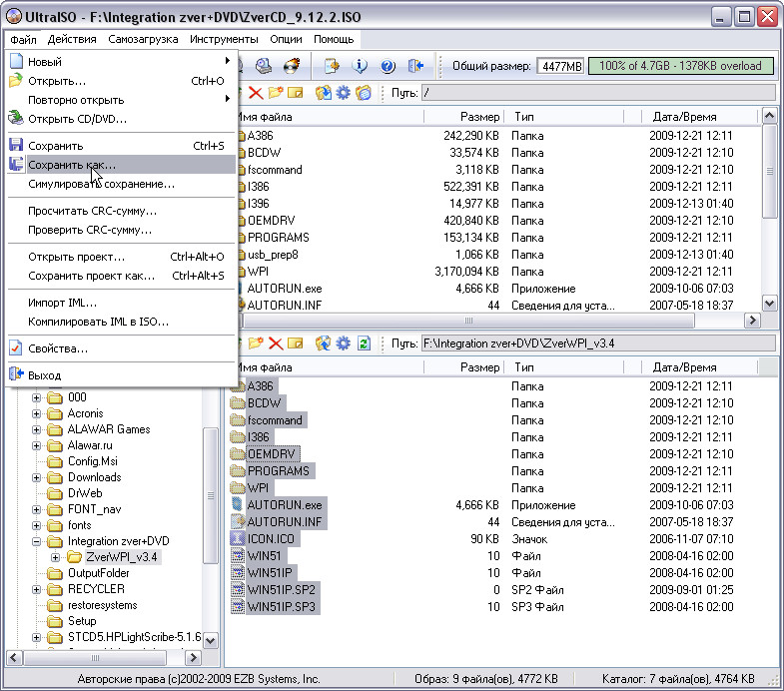The width and height of the screenshot is (784, 691).
Task: Select the OutputFolder tree item
Action: pyautogui.click(x=98, y=573)
